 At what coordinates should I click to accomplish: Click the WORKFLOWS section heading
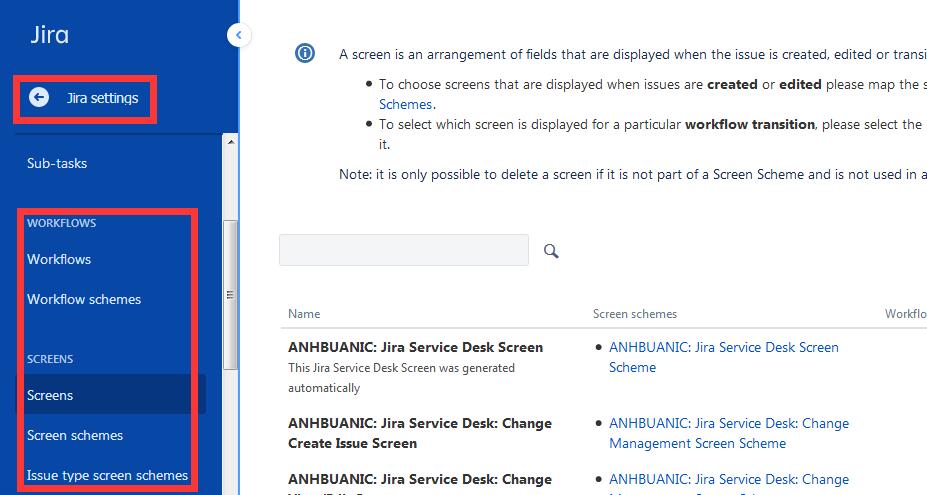point(61,223)
